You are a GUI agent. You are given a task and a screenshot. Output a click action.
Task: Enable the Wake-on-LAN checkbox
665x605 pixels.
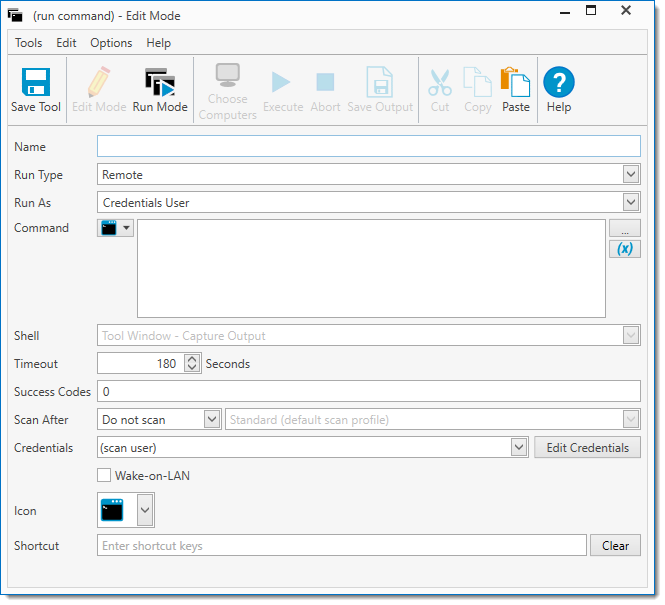pyautogui.click(x=104, y=476)
